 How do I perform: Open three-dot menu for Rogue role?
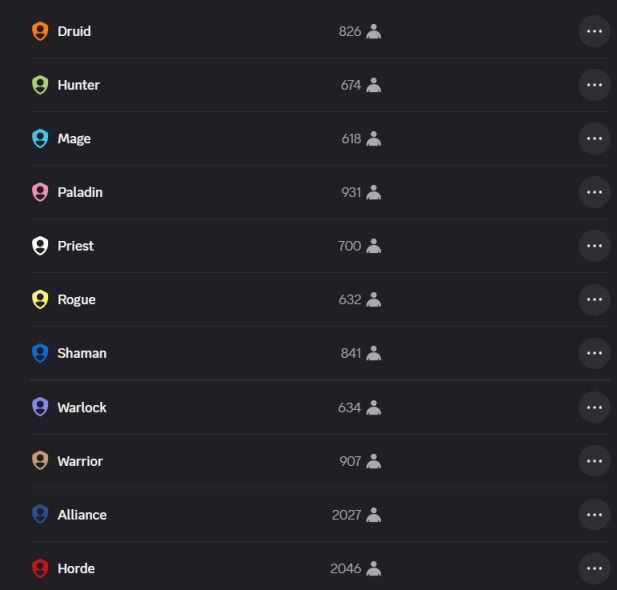[594, 300]
